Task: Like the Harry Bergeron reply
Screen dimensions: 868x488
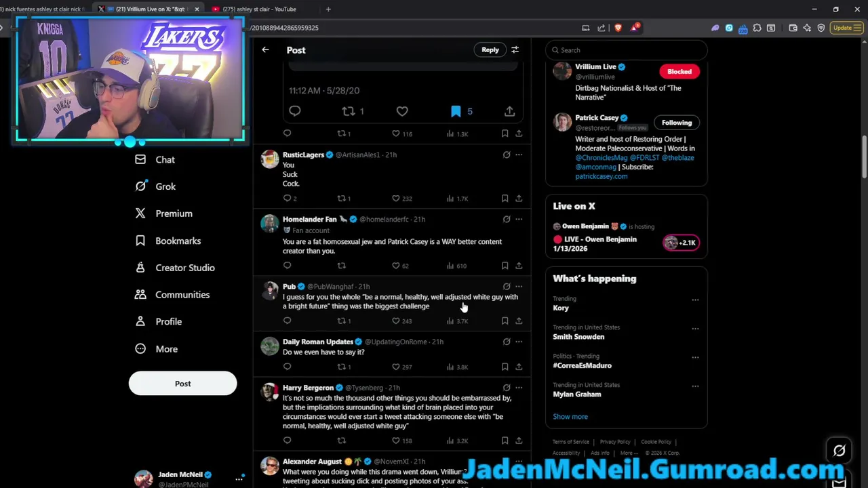Action: pyautogui.click(x=396, y=441)
